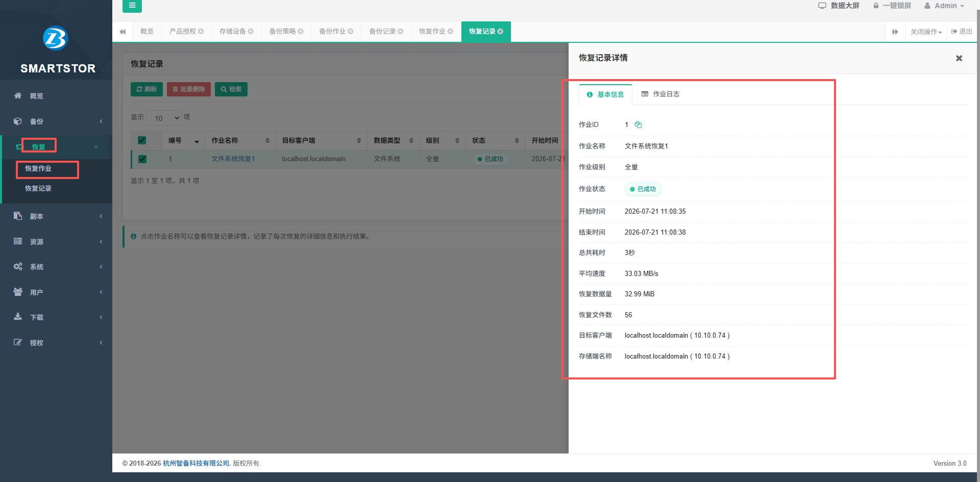Sort table by 级别 column
The width and height of the screenshot is (980, 482).
tap(443, 141)
